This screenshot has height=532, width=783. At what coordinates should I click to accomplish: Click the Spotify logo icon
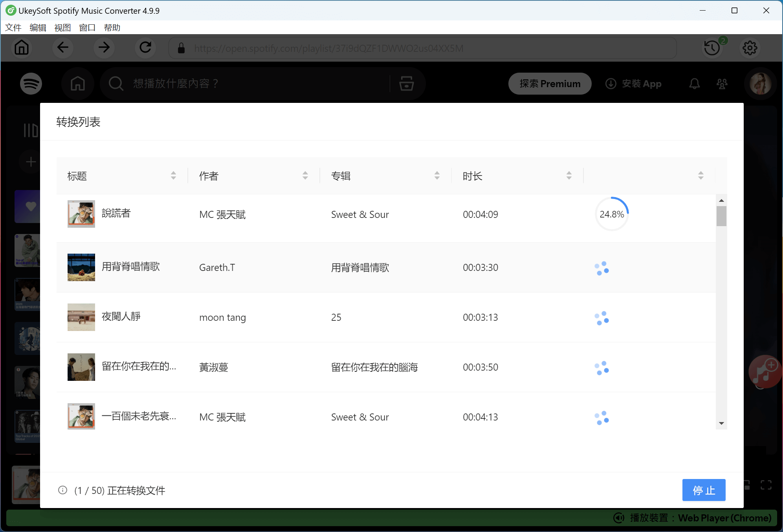click(31, 83)
